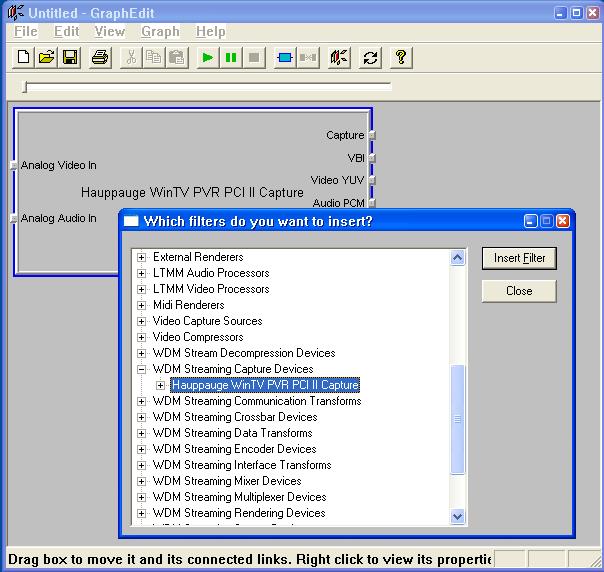Image resolution: width=604 pixels, height=572 pixels.
Task: Click the seek slider thumb
Action: tap(25, 87)
